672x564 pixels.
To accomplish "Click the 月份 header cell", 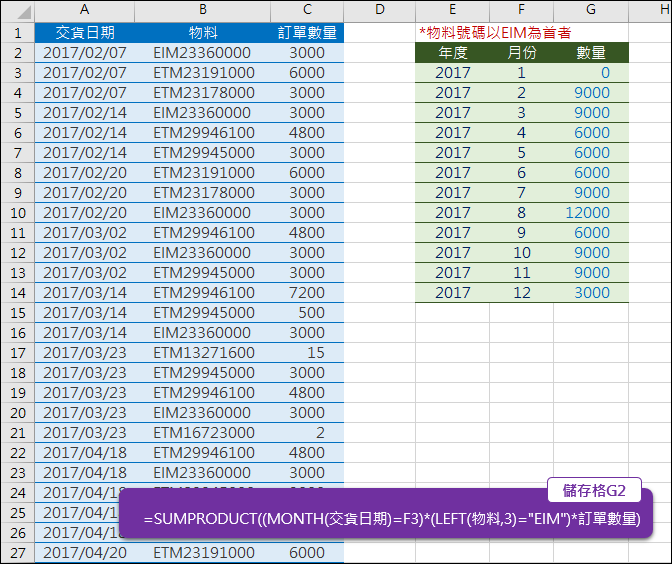I will click(x=522, y=53).
